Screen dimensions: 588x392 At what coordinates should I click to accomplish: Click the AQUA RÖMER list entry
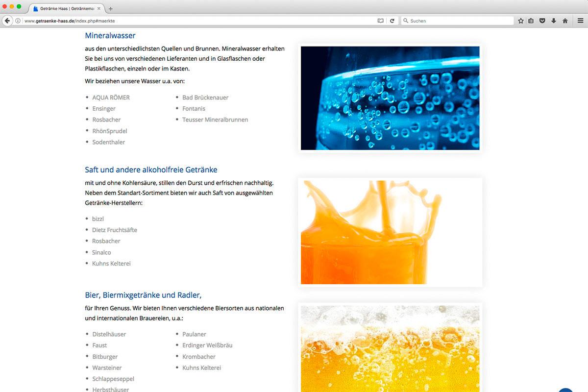(x=111, y=98)
